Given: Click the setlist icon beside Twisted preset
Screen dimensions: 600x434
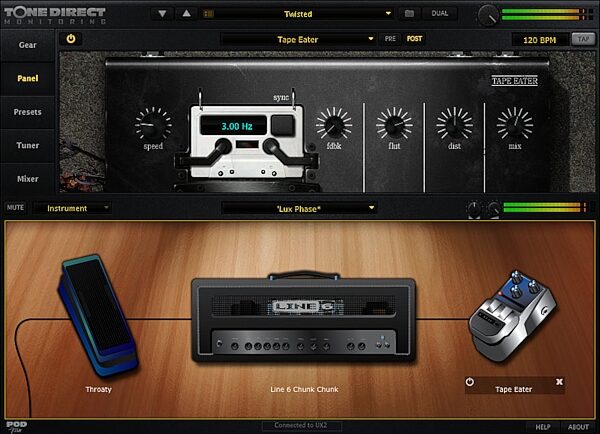Looking at the screenshot, I should pyautogui.click(x=209, y=14).
